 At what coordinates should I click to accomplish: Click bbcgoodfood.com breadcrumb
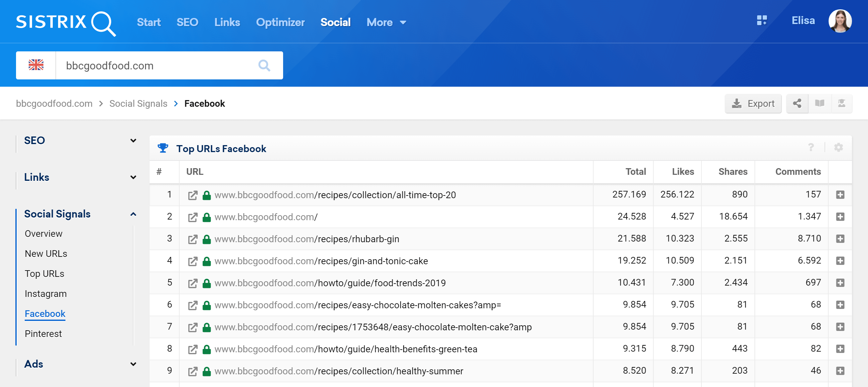point(54,103)
